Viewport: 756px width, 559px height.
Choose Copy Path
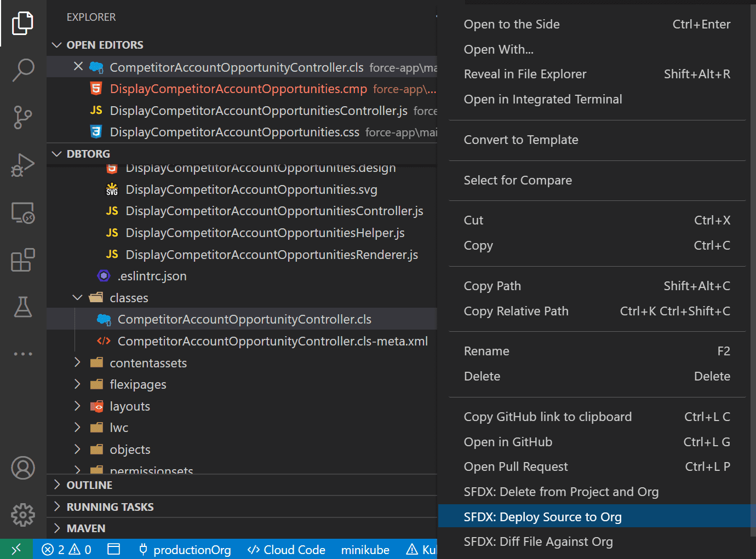597,286
